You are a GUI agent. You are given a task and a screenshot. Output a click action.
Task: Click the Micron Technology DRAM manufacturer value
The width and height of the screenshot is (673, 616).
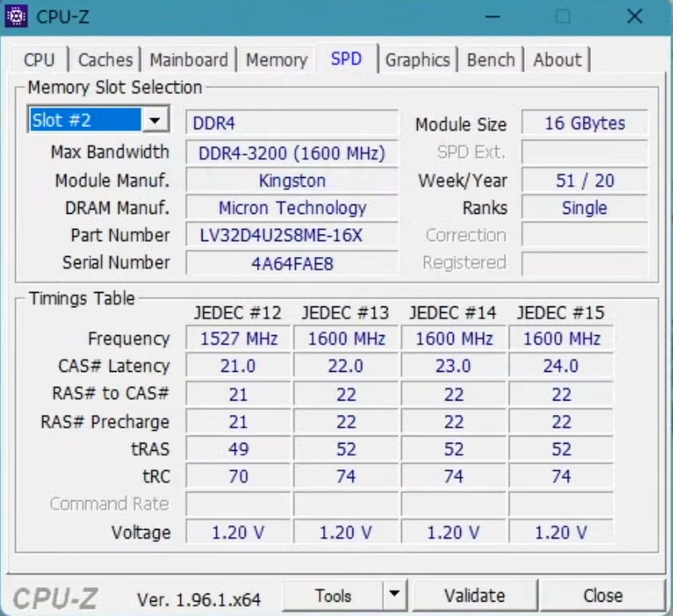click(292, 208)
